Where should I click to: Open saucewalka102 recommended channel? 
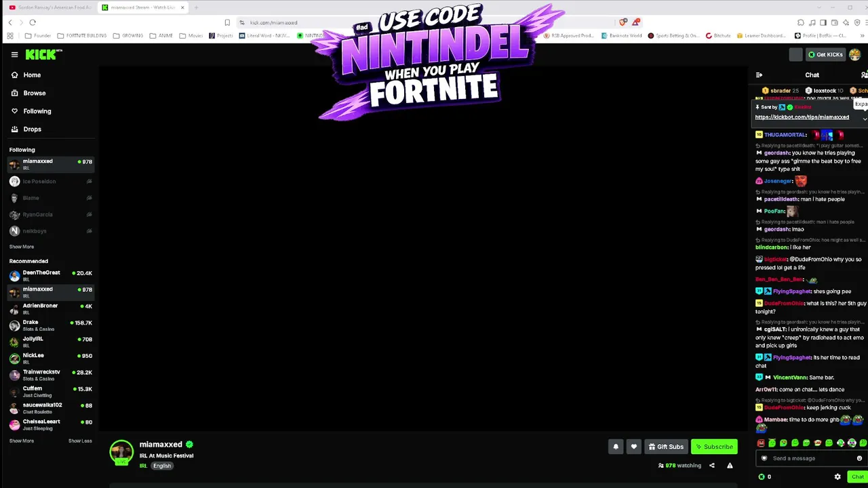click(x=51, y=409)
